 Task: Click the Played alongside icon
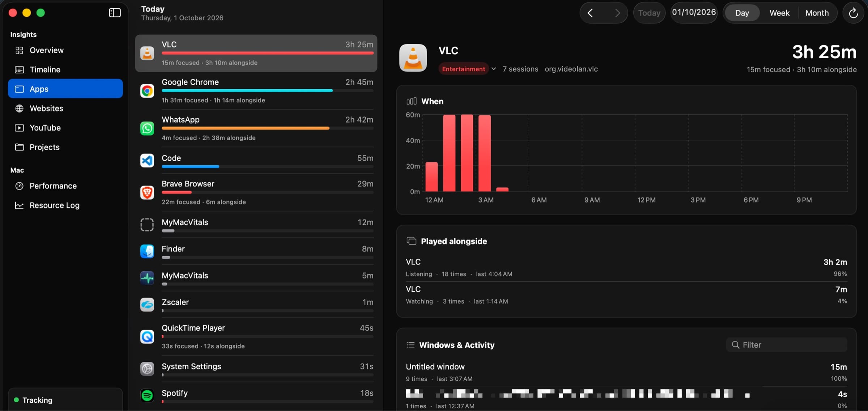(411, 241)
